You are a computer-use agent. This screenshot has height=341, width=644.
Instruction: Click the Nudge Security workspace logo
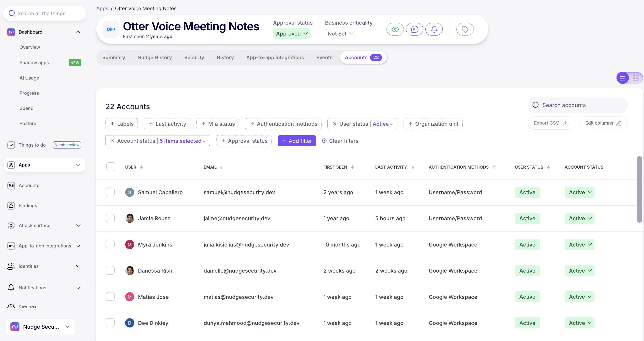(15, 327)
